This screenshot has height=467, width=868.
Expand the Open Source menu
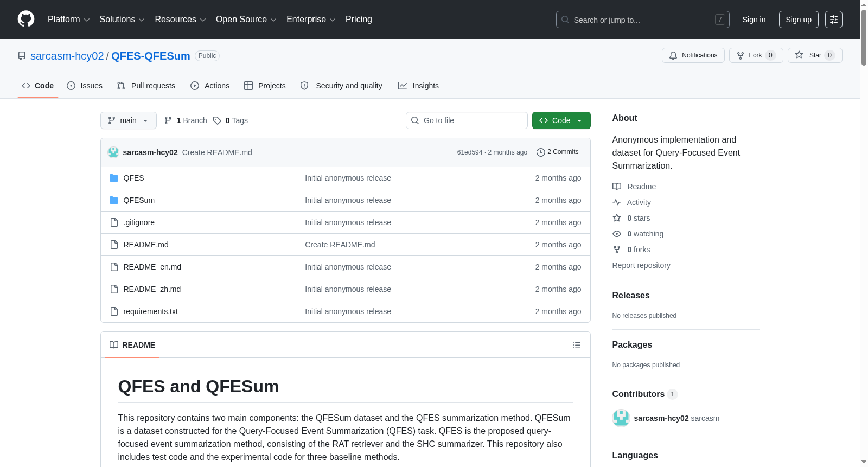click(x=246, y=20)
